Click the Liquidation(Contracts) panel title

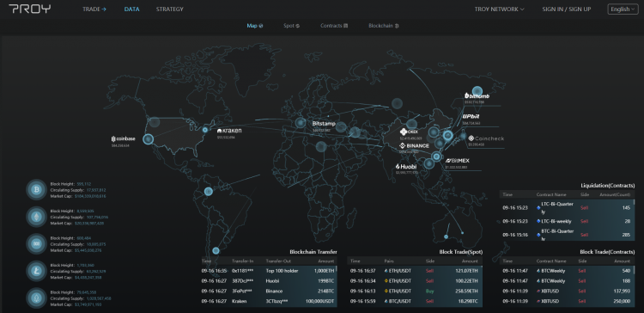click(608, 186)
